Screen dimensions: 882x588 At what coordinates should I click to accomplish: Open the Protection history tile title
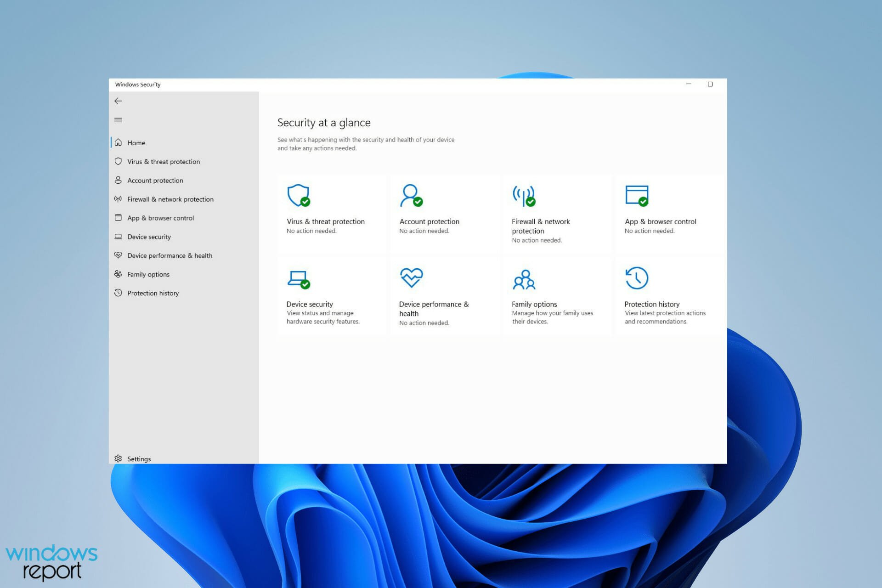pos(652,304)
